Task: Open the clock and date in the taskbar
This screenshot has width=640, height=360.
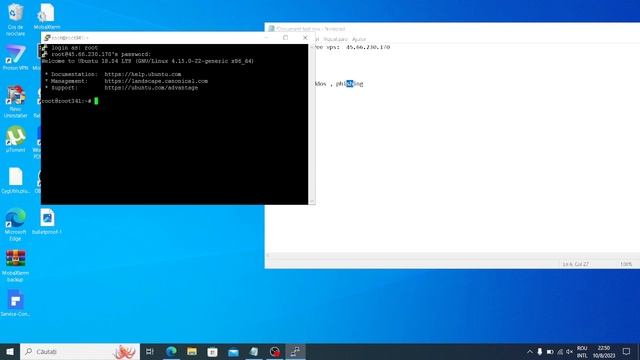Action: [x=604, y=351]
